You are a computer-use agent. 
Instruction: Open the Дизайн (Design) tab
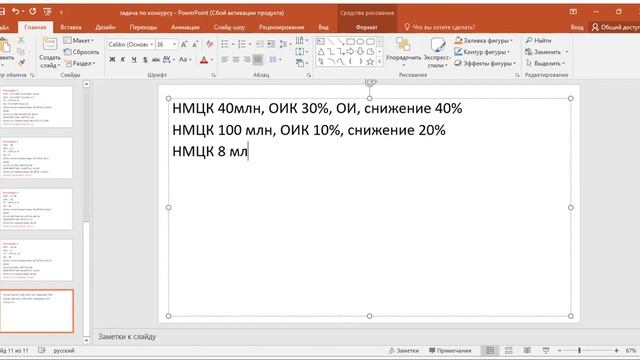(105, 27)
